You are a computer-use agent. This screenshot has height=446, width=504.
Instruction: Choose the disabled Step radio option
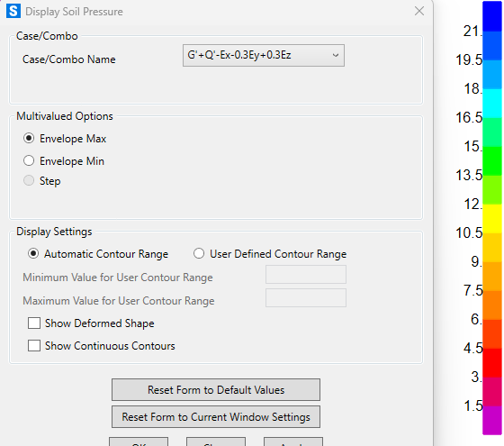(x=29, y=180)
